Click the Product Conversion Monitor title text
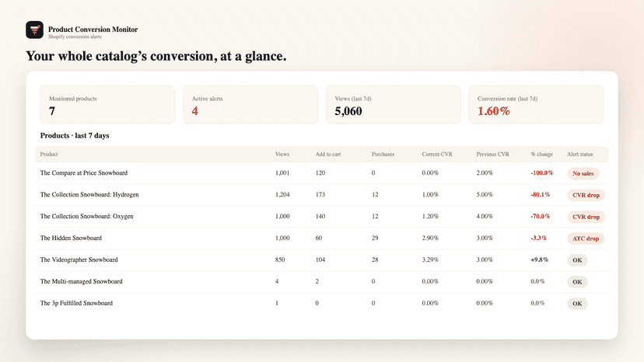Viewport: 644px width, 362px height. click(93, 30)
